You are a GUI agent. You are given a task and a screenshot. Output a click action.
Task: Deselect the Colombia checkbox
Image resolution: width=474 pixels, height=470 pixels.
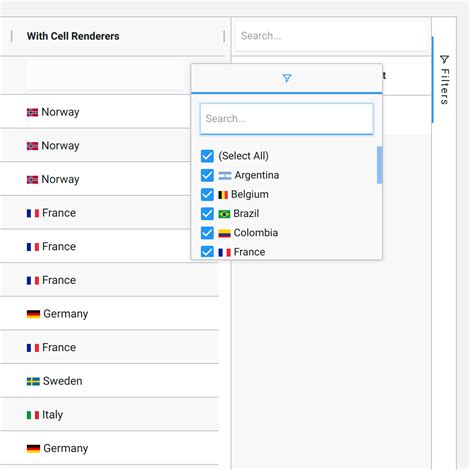coord(207,233)
